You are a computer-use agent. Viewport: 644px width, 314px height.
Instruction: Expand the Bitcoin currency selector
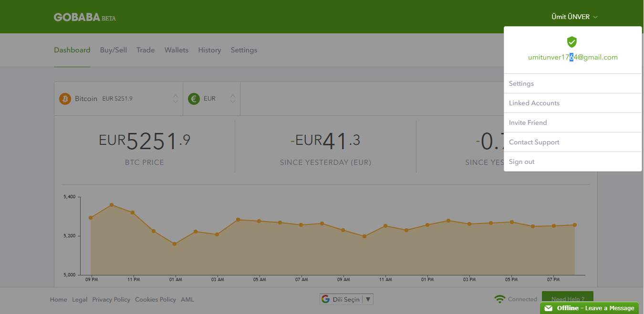118,99
